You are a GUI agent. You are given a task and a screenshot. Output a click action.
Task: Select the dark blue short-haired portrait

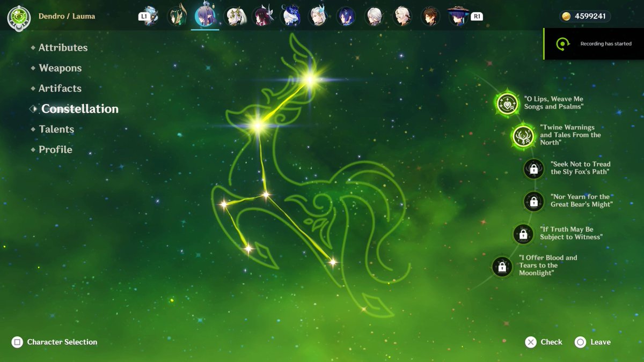coord(346,16)
